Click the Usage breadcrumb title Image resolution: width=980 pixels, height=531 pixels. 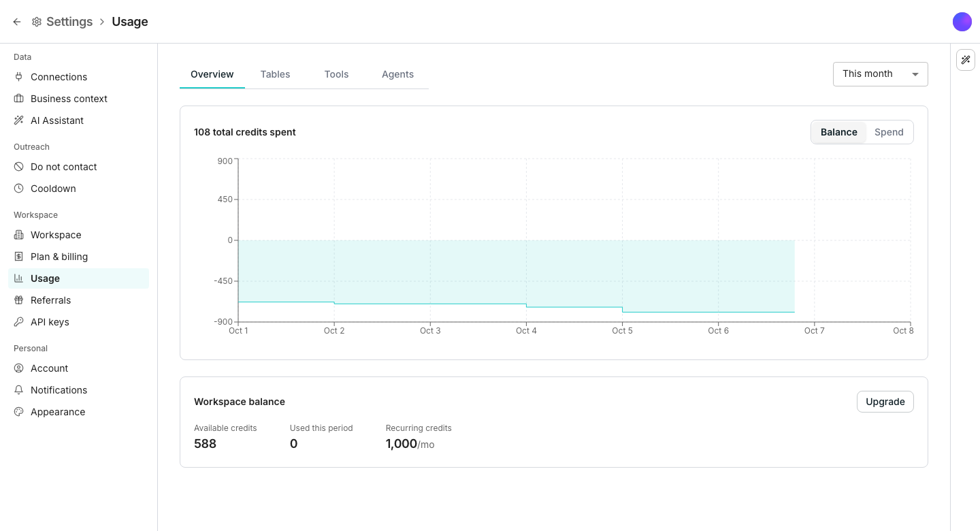pyautogui.click(x=130, y=22)
